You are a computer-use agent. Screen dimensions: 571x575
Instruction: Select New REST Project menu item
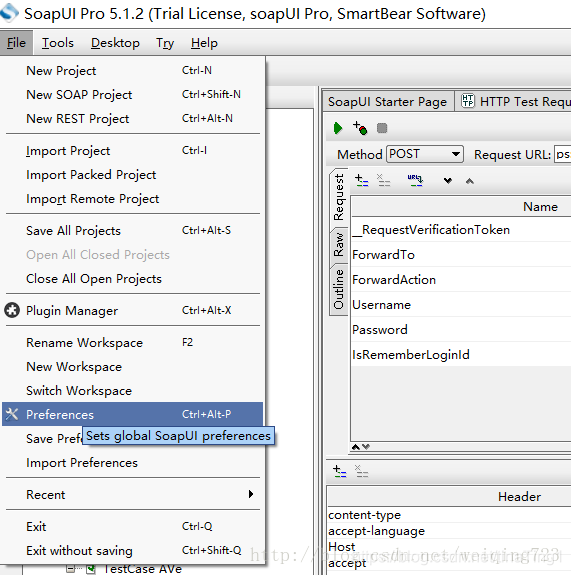coord(133,119)
